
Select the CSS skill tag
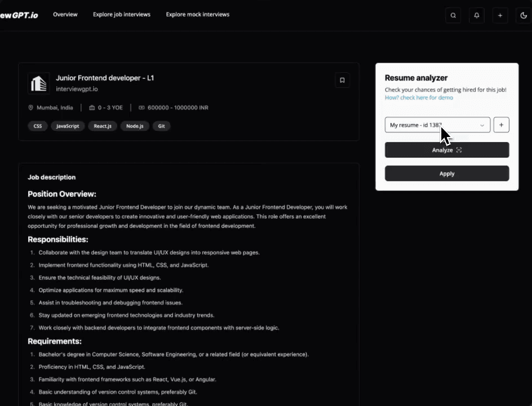(38, 126)
